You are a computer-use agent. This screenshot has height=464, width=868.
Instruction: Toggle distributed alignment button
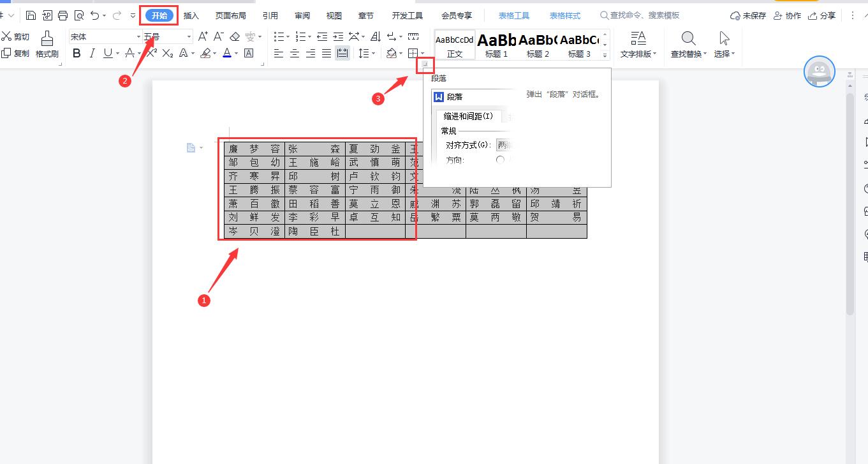(342, 54)
